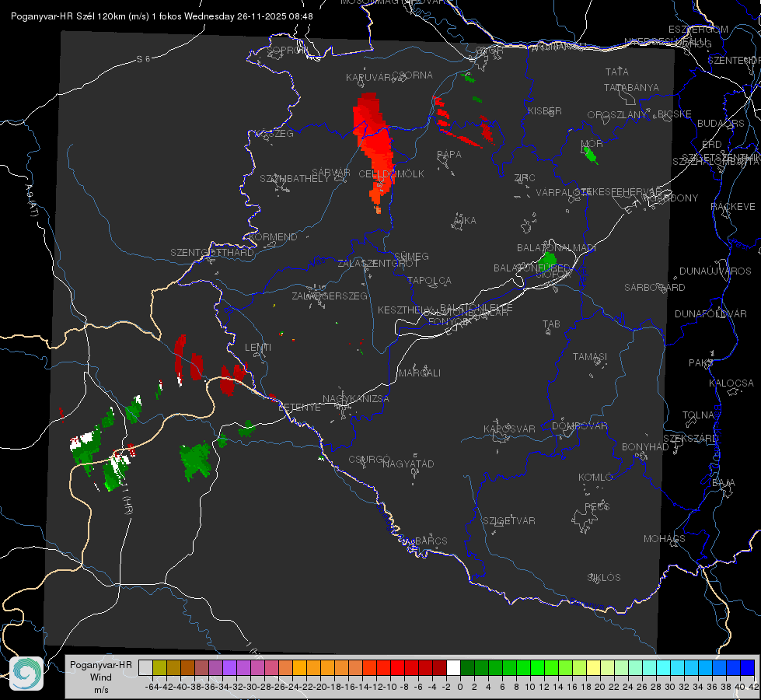The width and height of the screenshot is (761, 700).
Task: Click the SIKLOS town label
Action: coord(604,578)
